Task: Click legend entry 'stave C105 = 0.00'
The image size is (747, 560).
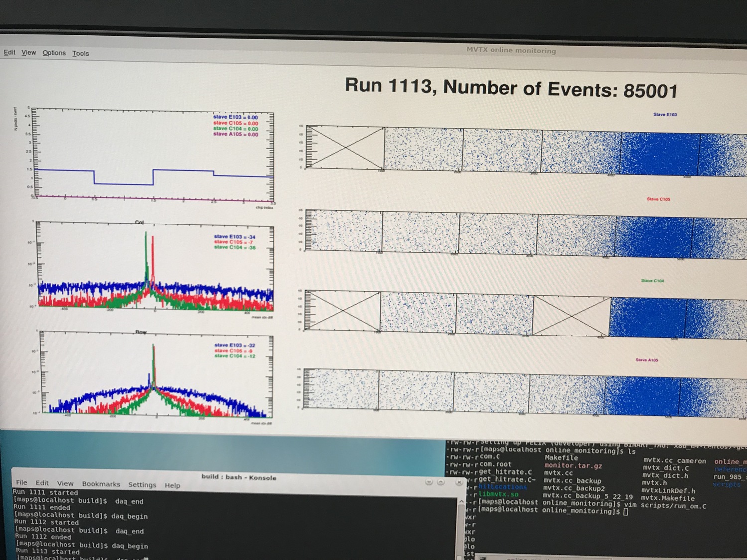Action: 236,123
